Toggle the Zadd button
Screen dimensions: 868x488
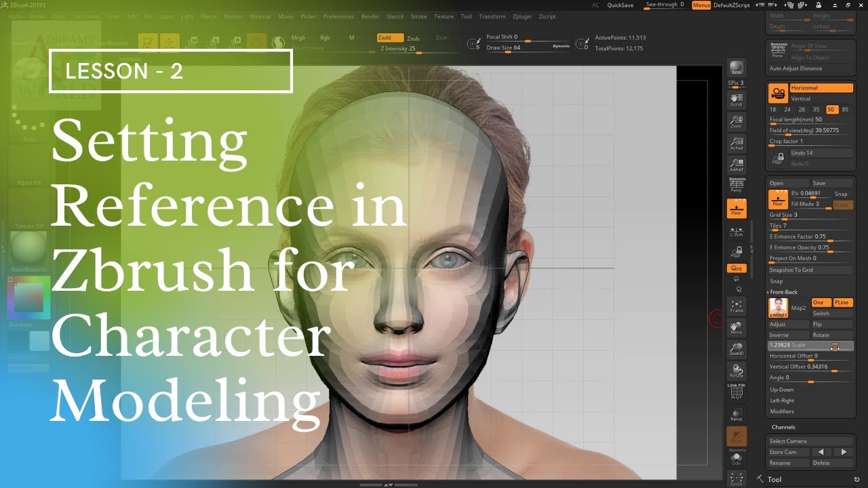click(390, 38)
